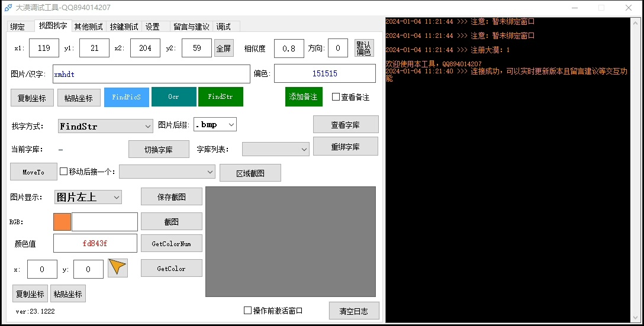Click the 图片/识字 field containing xmhdt
This screenshot has height=326, width=644.
(x=151, y=74)
